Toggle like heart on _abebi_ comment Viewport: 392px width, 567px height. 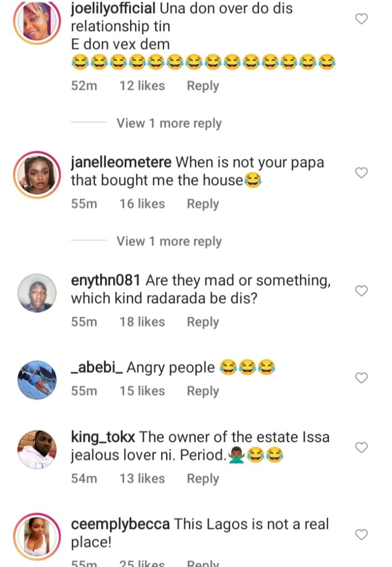pos(361,378)
